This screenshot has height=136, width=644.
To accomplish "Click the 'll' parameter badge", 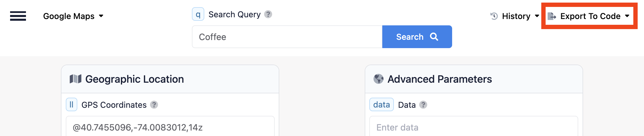I will (x=72, y=105).
